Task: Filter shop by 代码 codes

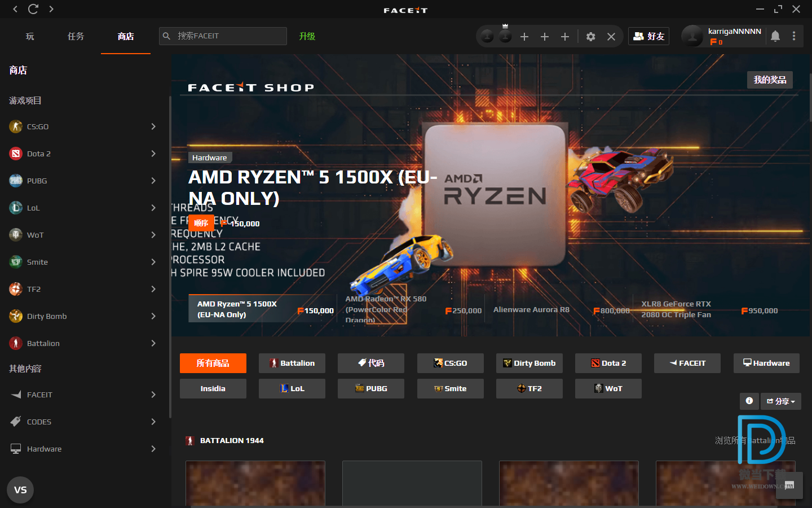Action: click(x=371, y=363)
